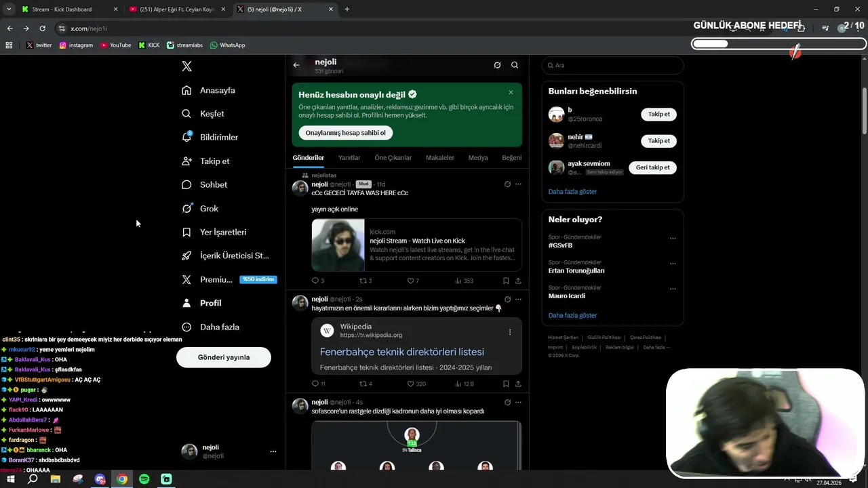Open File Explorer from taskbar
The width and height of the screenshot is (868, 488).
(x=56, y=479)
